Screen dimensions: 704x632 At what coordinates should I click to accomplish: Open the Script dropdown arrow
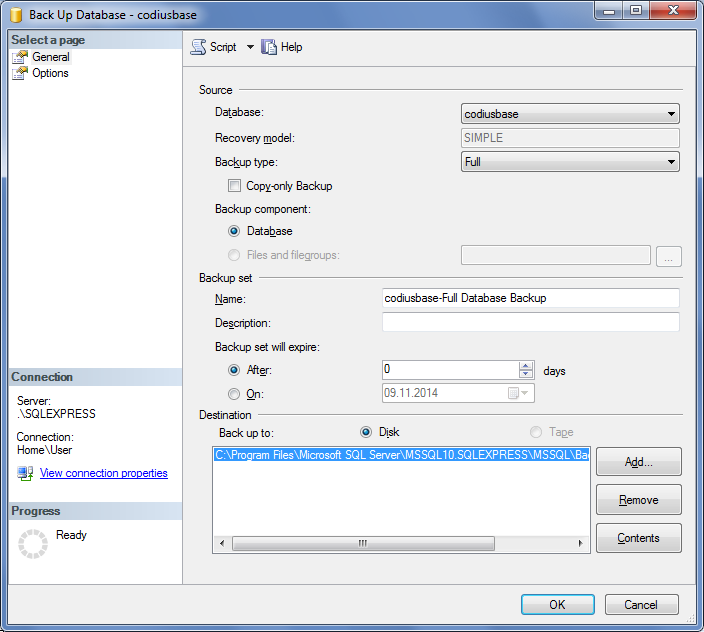pos(250,47)
